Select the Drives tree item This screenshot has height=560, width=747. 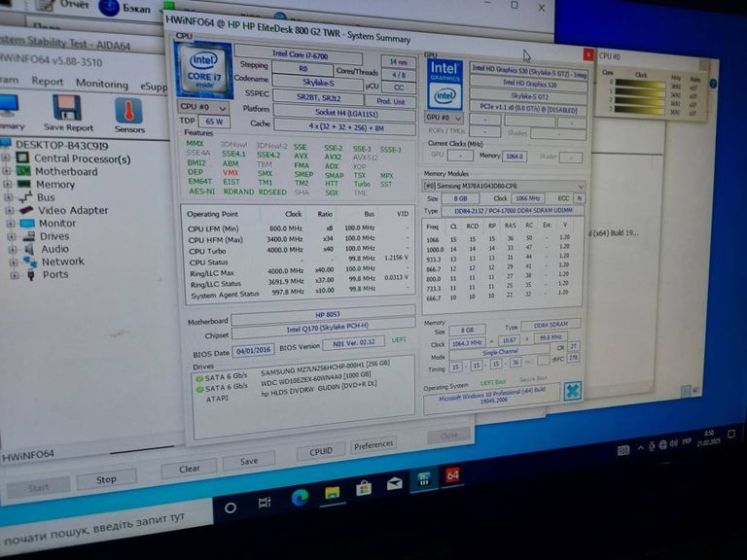(x=53, y=236)
